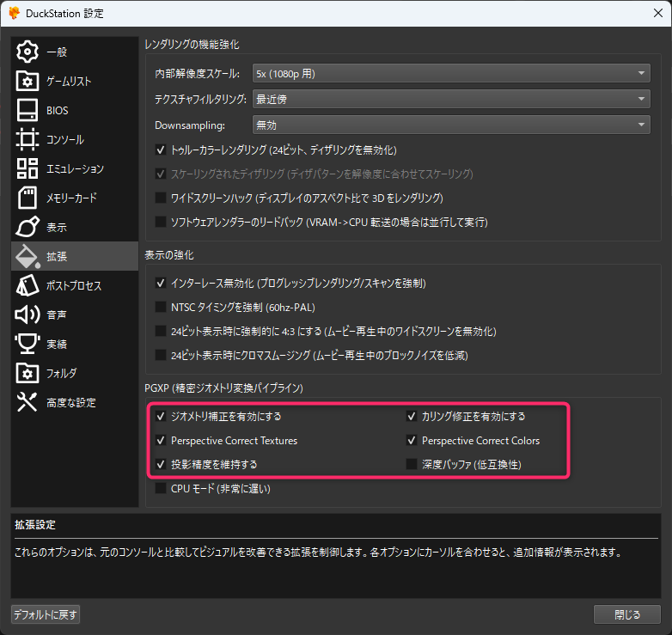
Task: Toggle Perspective Correct Textures checkbox
Action: [x=161, y=440]
